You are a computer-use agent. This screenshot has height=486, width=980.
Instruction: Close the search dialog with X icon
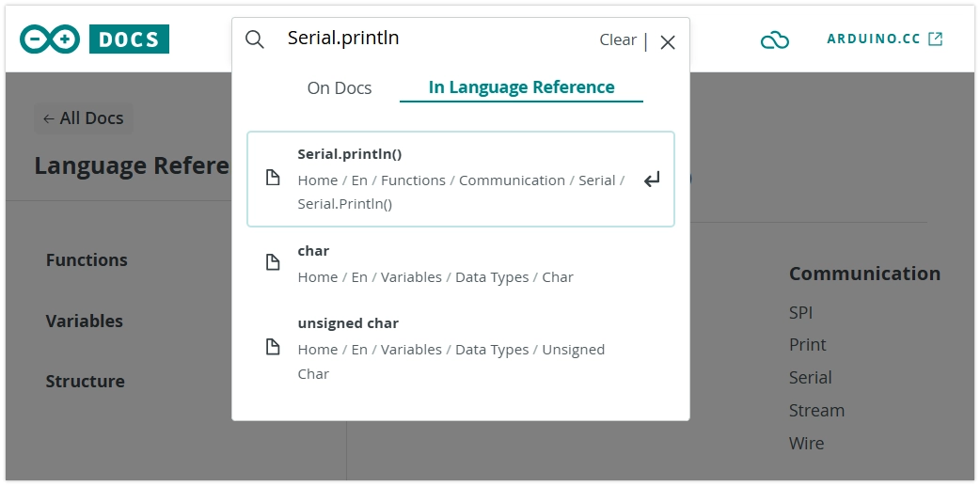coord(668,41)
